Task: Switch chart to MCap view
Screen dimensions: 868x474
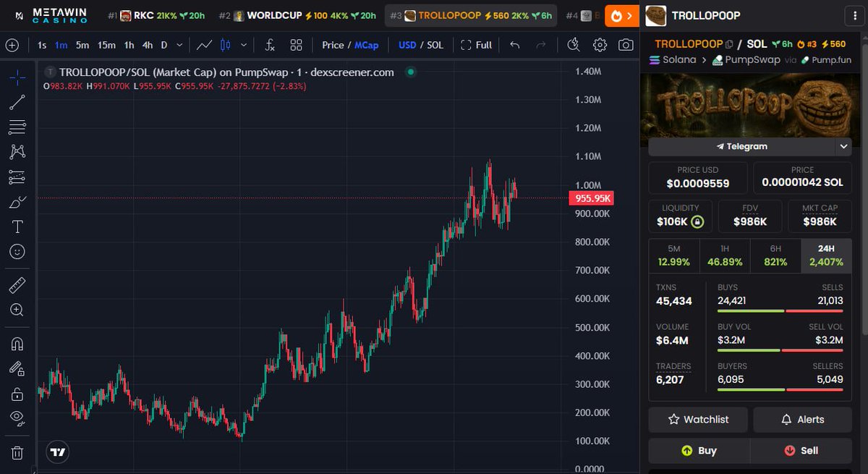Action: click(367, 45)
